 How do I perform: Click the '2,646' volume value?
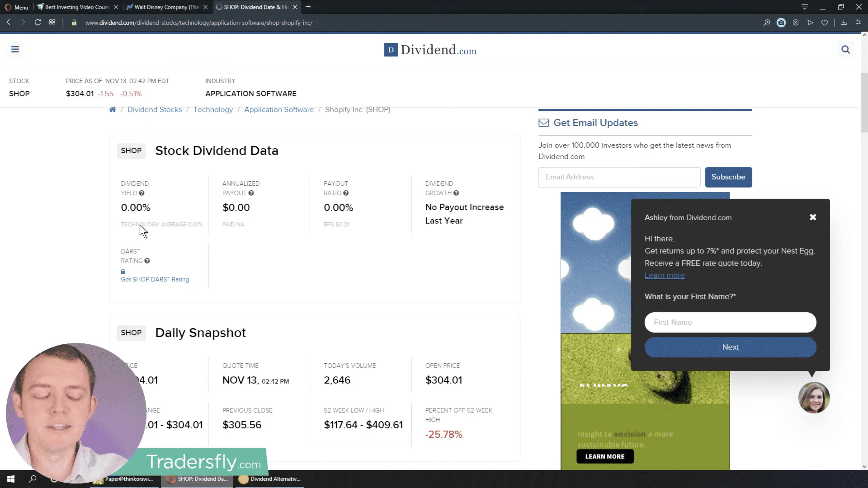tap(337, 380)
